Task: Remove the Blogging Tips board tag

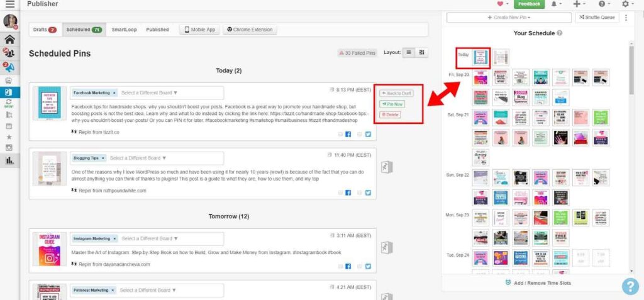Action: [x=103, y=158]
